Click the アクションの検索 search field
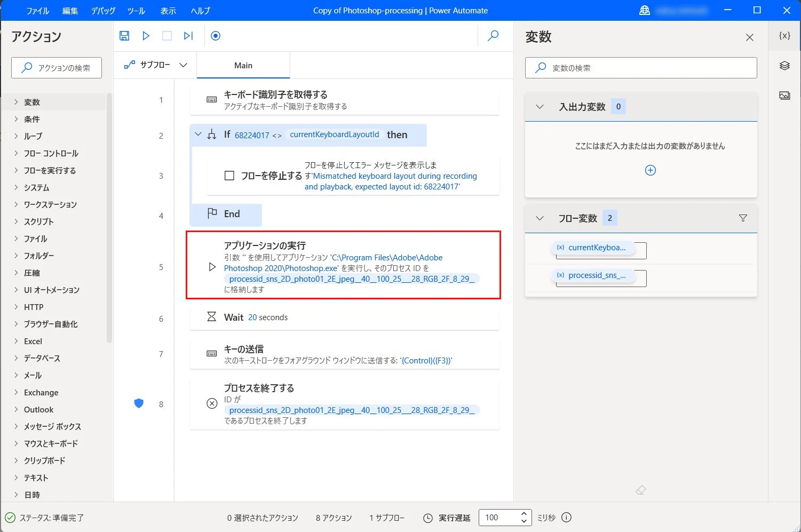The image size is (801, 532). pyautogui.click(x=57, y=68)
